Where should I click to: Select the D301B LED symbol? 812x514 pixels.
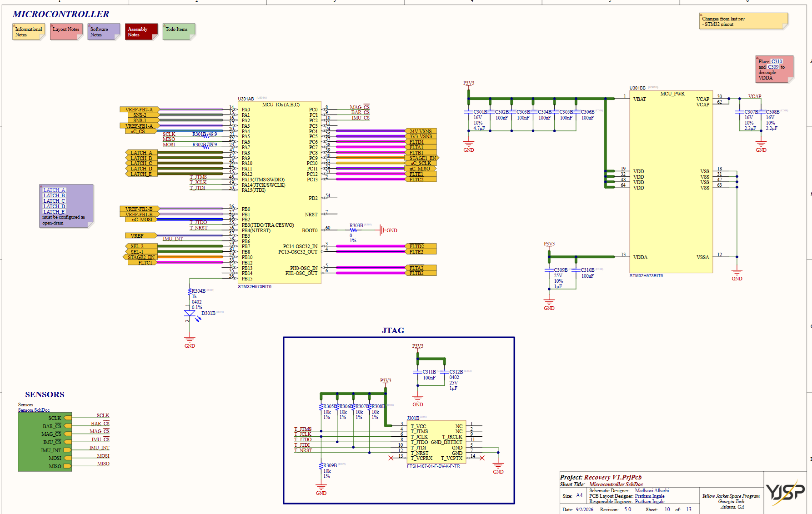tap(190, 314)
